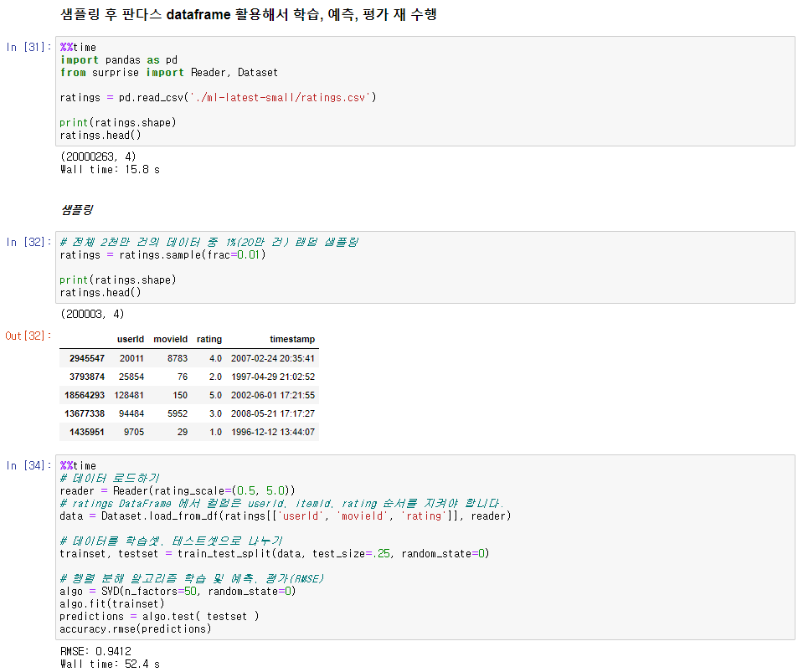Click the ratings.sample(frac=0.01) code line
This screenshot has width=798, height=672.
(x=162, y=255)
